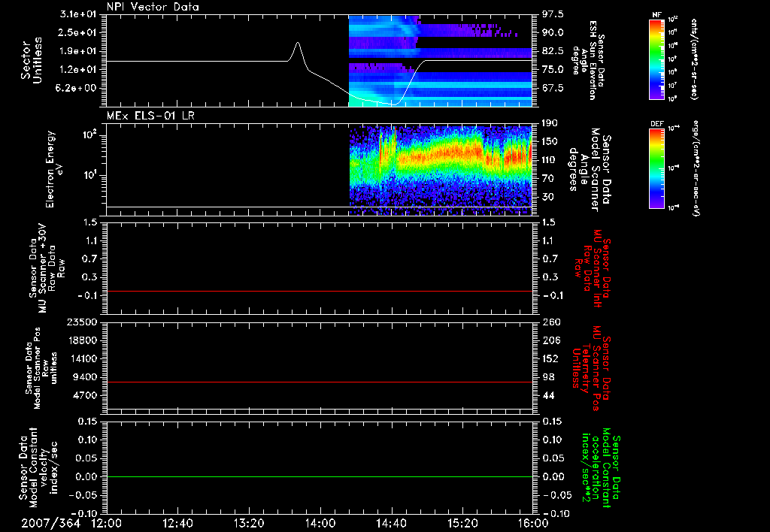
Task: Click the 'MU Scanner +30V Raw Data' axis title
Action: (x=46, y=269)
